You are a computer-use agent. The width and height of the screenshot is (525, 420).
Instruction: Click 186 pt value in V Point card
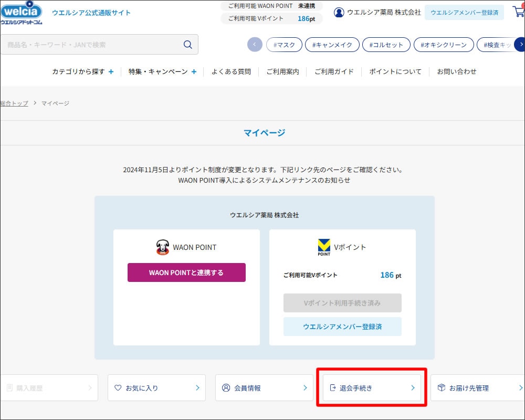tap(391, 275)
